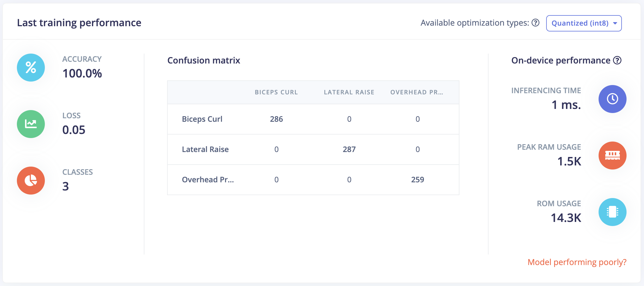This screenshot has width=644, height=286.
Task: Click the ROM usage chip icon
Action: click(x=612, y=212)
